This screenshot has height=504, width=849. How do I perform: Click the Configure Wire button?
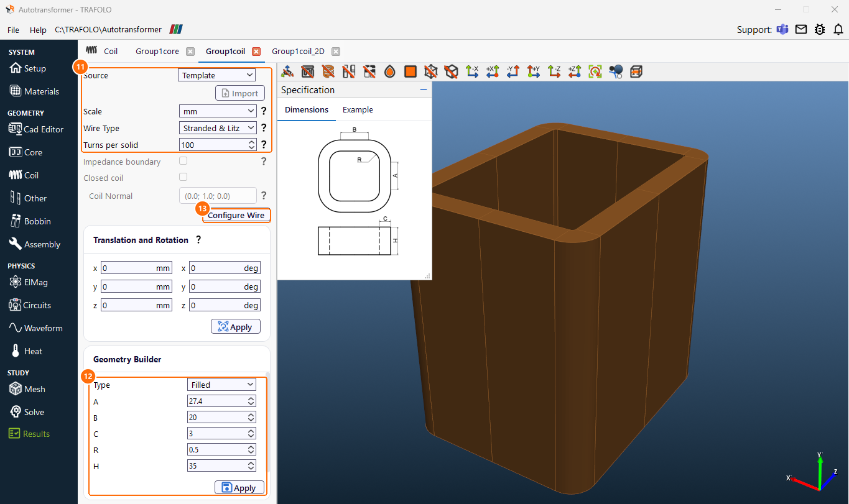click(236, 215)
